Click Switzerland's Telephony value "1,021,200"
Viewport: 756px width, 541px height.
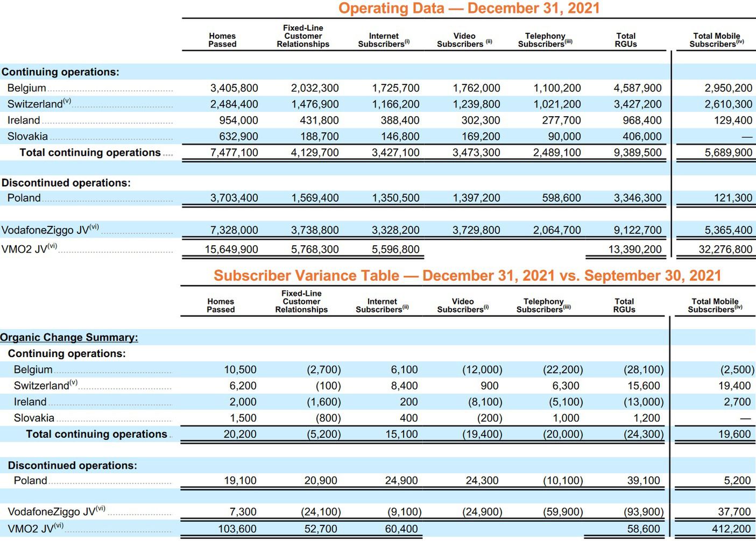tap(557, 104)
